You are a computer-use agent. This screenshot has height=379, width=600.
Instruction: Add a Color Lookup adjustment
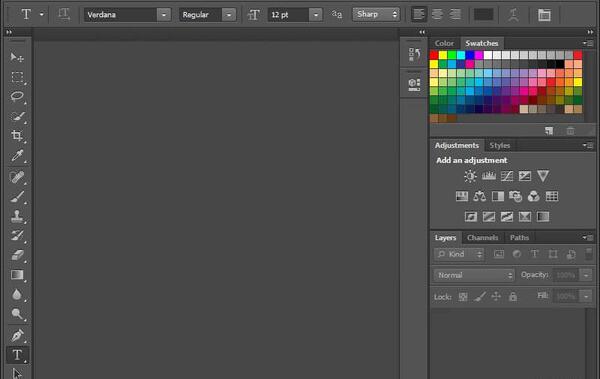552,196
